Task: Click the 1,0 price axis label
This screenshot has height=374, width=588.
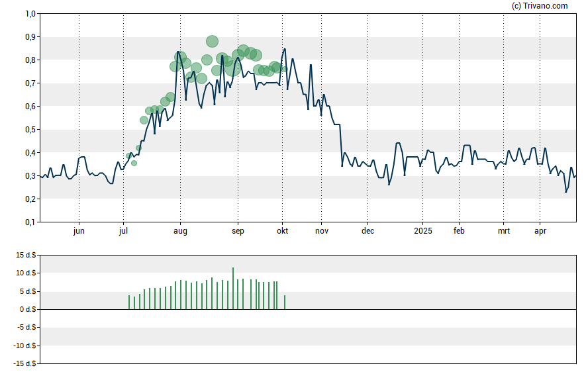Action: [x=30, y=14]
